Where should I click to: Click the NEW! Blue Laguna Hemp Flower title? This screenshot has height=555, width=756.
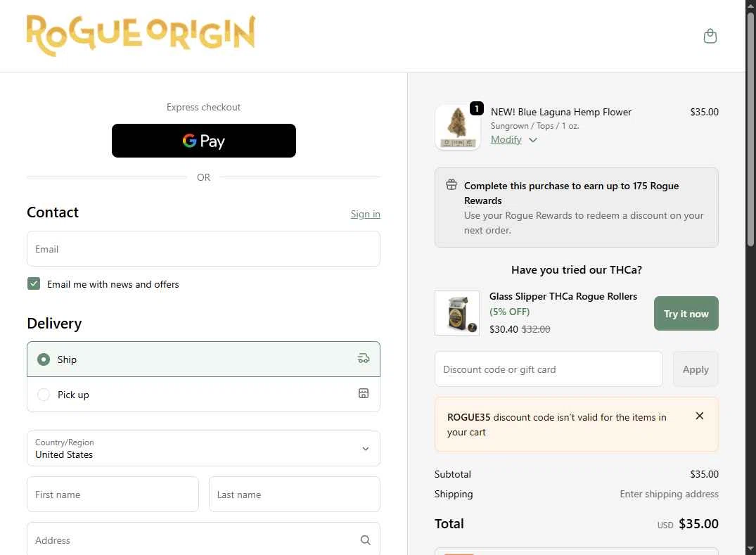tap(561, 113)
